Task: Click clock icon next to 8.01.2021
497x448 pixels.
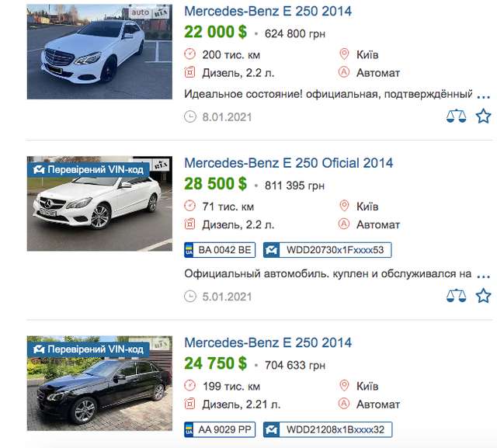Action: pos(190,116)
